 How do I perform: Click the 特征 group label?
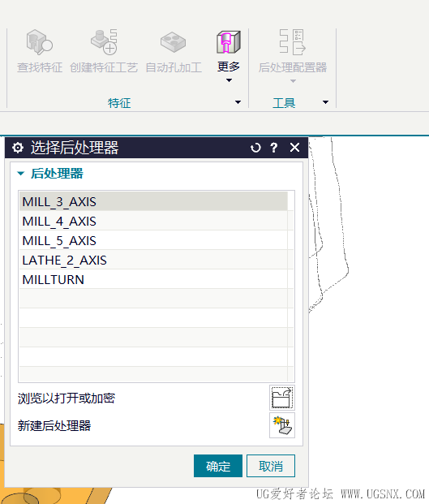pos(119,103)
